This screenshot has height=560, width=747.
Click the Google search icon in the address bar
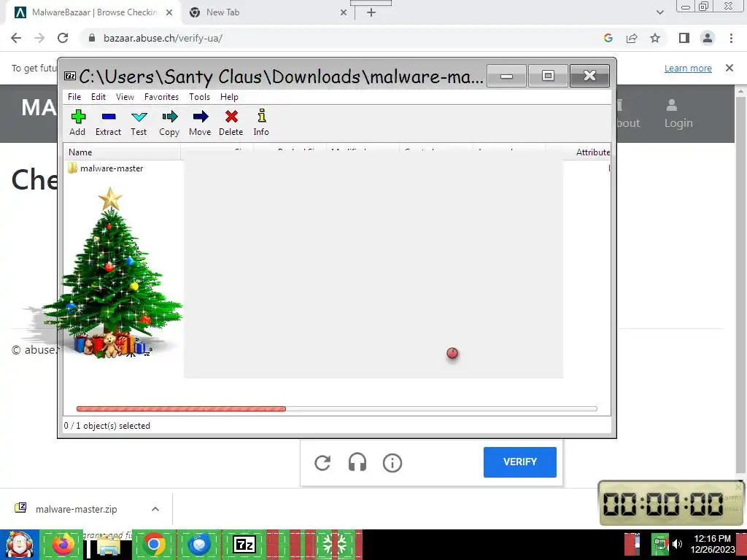pos(608,38)
